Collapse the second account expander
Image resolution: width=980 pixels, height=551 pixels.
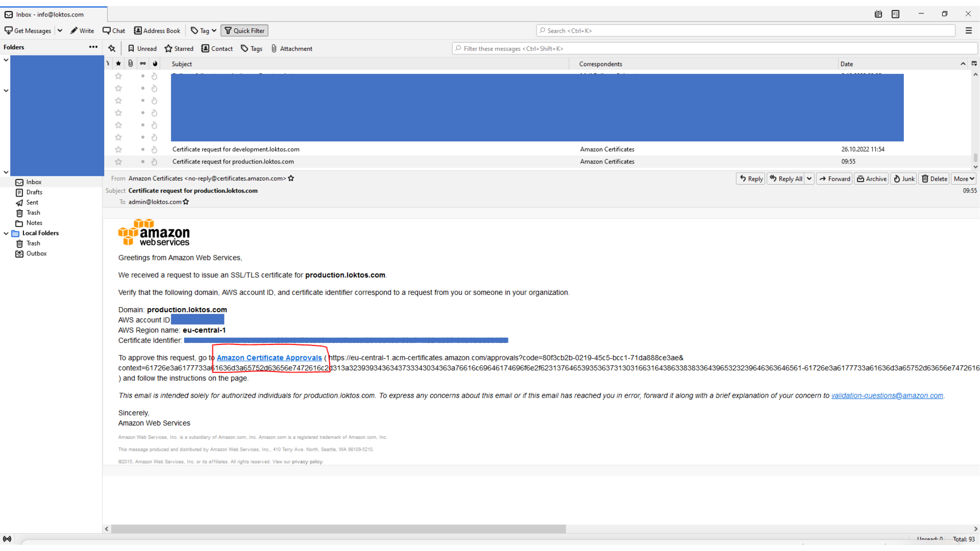(x=6, y=90)
